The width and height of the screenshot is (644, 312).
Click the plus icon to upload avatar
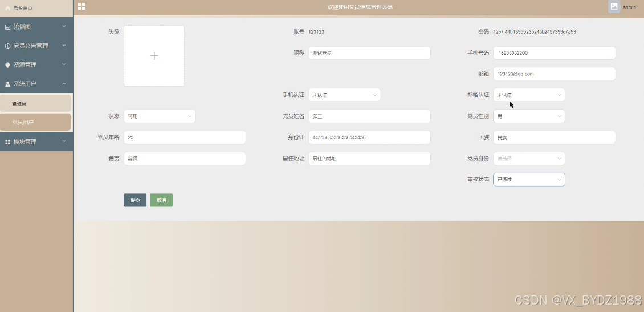point(154,56)
